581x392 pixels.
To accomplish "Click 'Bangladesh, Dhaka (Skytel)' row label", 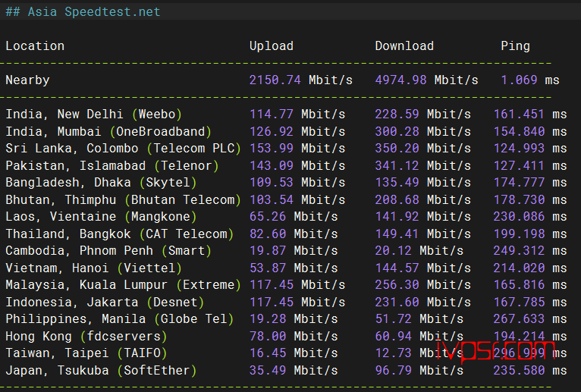I will (x=101, y=183).
